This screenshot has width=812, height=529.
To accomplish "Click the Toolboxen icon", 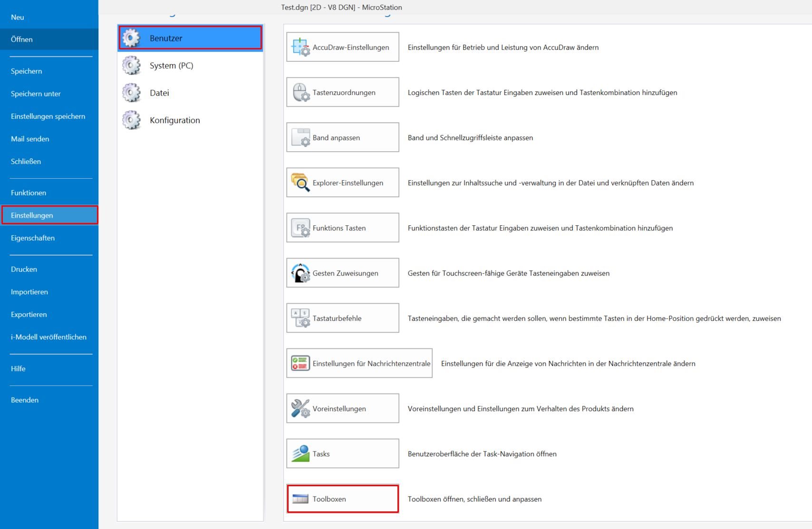I will [300, 499].
